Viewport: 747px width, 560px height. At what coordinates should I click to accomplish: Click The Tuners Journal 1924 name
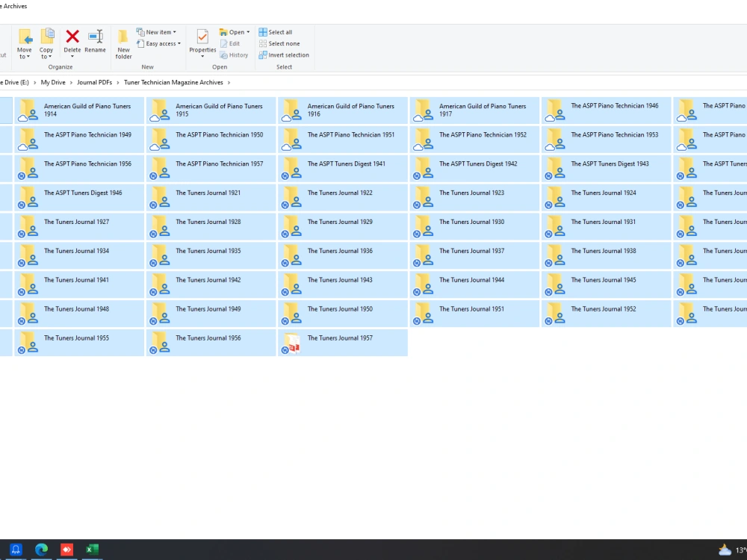coord(603,193)
